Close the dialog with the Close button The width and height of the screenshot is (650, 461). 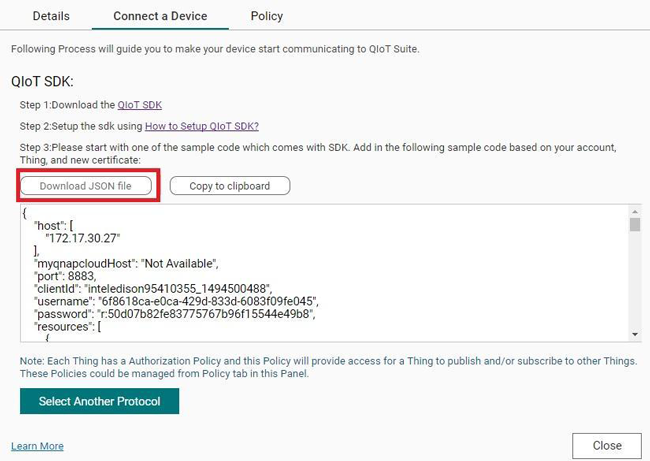point(606,446)
